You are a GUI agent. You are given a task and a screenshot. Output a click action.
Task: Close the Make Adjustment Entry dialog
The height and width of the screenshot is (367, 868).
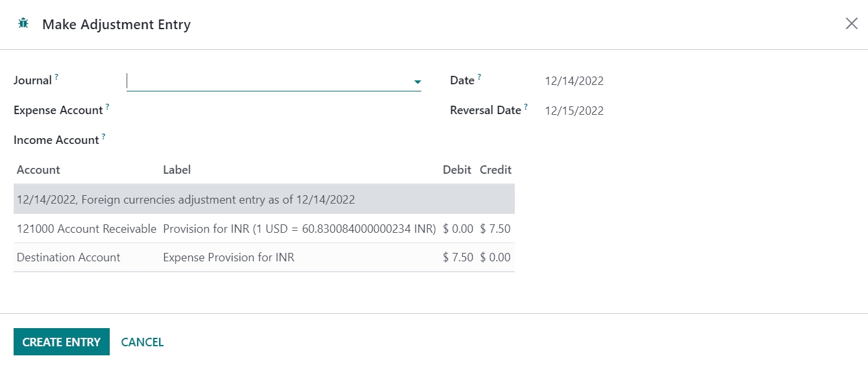tap(851, 24)
